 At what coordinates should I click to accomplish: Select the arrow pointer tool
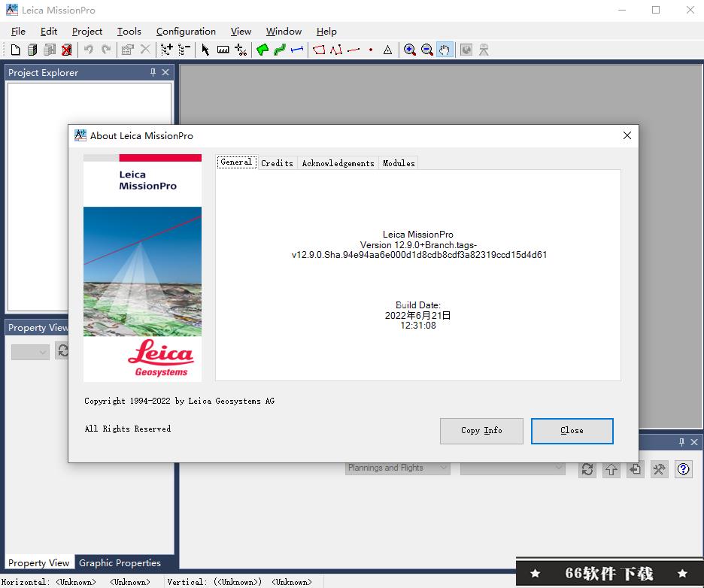[x=205, y=50]
